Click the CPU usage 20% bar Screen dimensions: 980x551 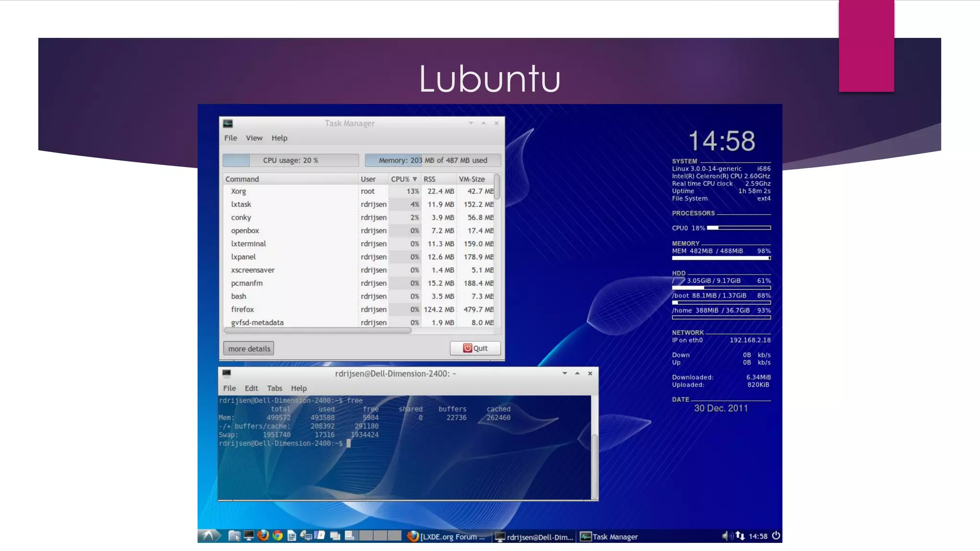(290, 160)
